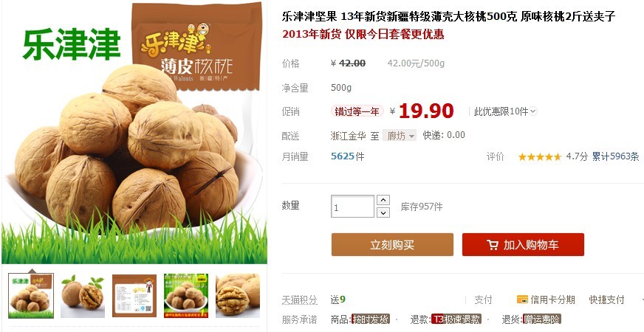Select the package back label thumbnail
Screen dimensions: 644x332
coord(134,295)
